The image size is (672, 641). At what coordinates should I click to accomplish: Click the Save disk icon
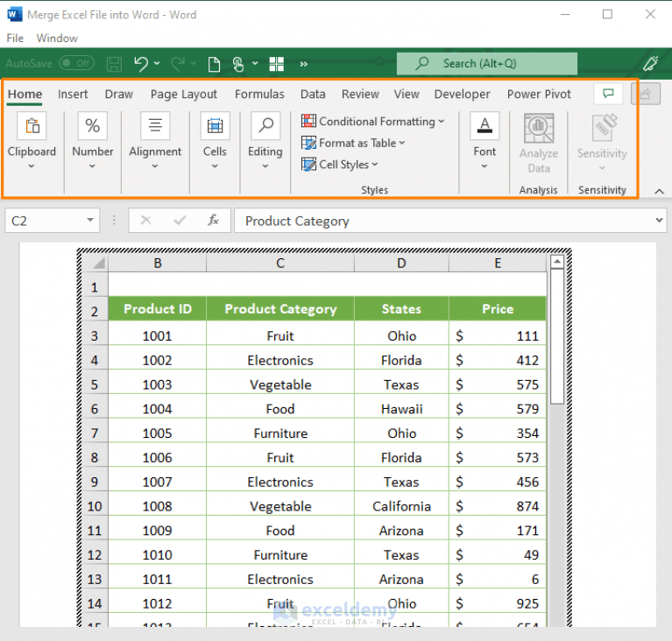click(x=115, y=64)
